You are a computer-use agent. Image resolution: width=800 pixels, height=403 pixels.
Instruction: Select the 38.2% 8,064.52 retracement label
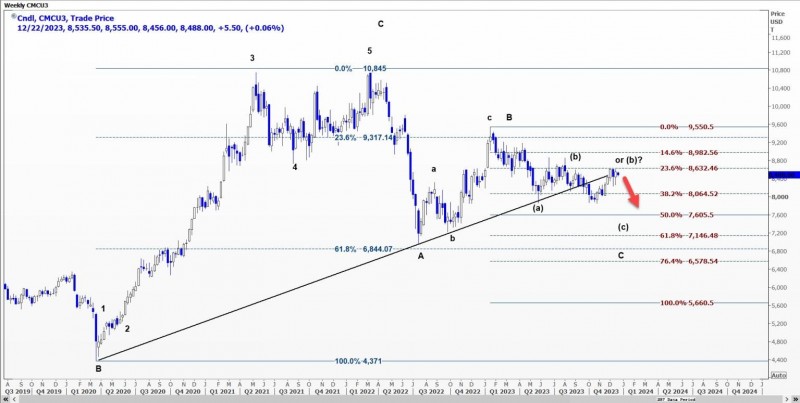click(689, 194)
